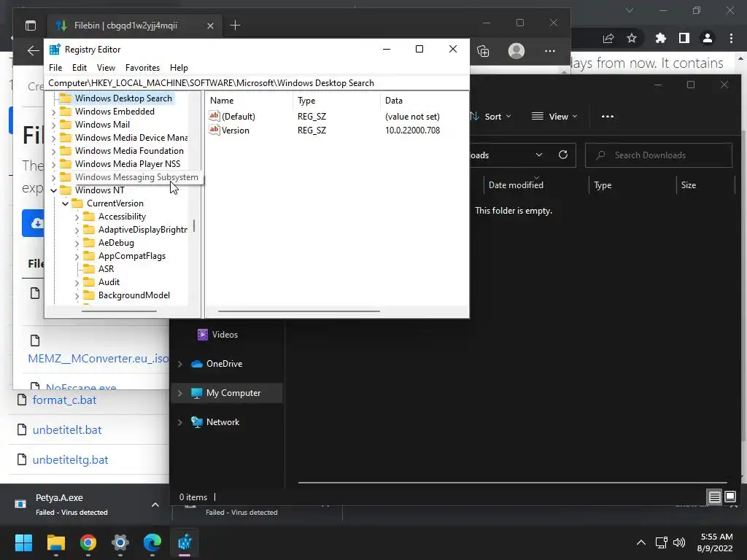Select the (Default) registry value icon

click(214, 116)
